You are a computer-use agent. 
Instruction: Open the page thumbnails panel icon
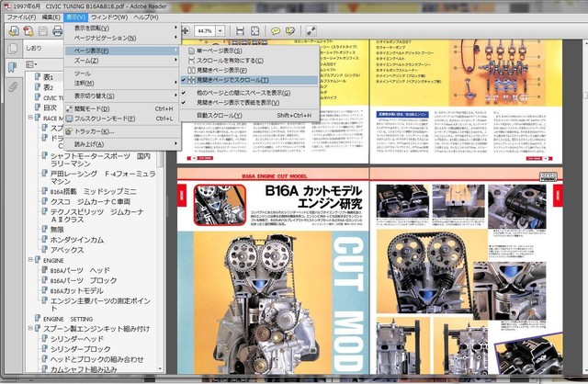[13, 48]
